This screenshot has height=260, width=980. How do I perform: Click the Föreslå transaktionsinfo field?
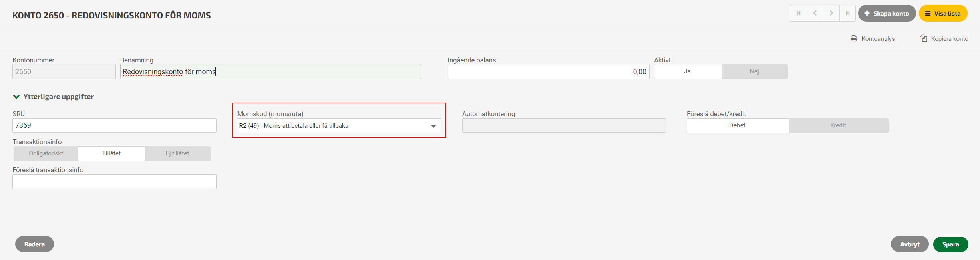click(115, 181)
